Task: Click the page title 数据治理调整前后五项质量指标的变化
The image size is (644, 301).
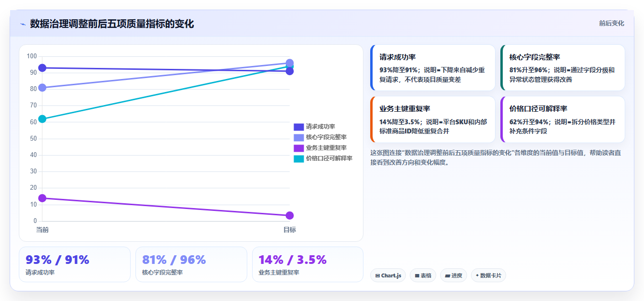Action: coord(112,24)
